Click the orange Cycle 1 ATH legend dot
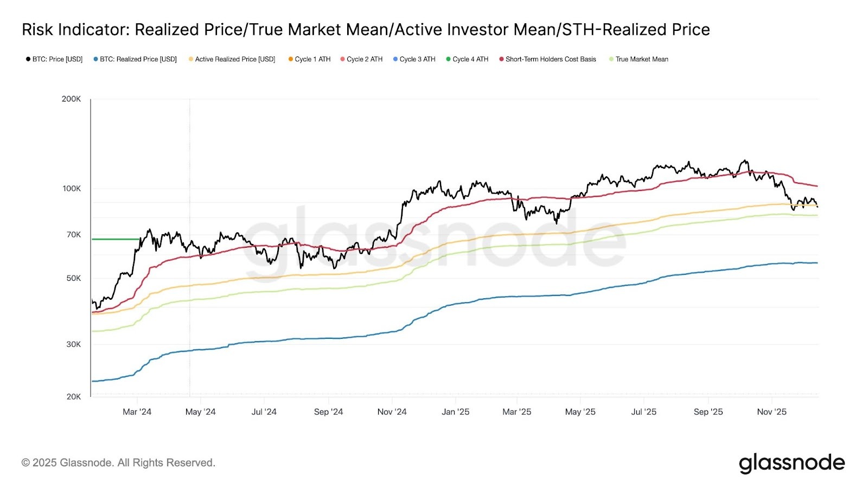 [x=291, y=59]
